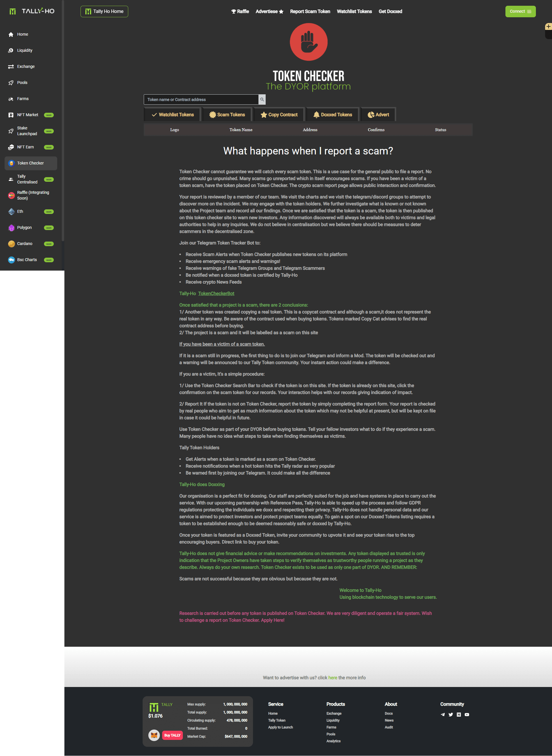
Task: Open Get Doxxed in the top navigation
Action: 390,12
